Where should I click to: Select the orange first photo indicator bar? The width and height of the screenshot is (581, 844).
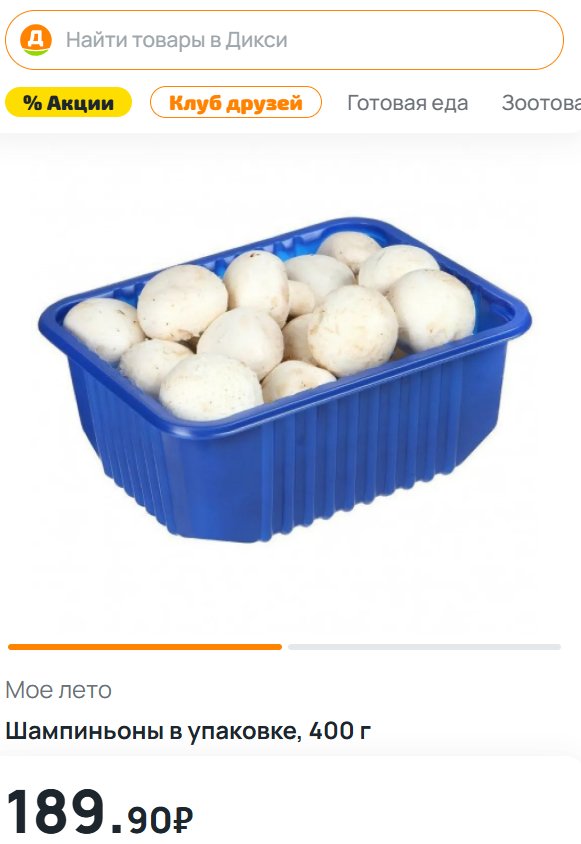[145, 647]
